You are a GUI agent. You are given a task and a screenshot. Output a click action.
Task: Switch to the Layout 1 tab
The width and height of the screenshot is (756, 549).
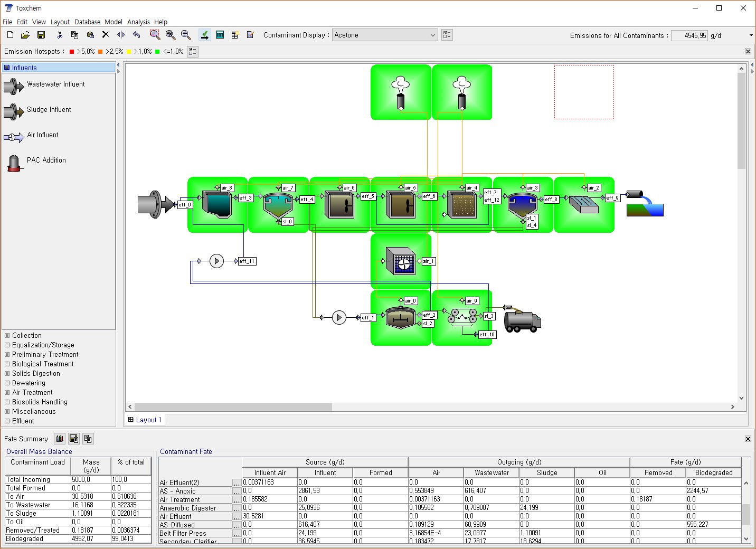(146, 420)
